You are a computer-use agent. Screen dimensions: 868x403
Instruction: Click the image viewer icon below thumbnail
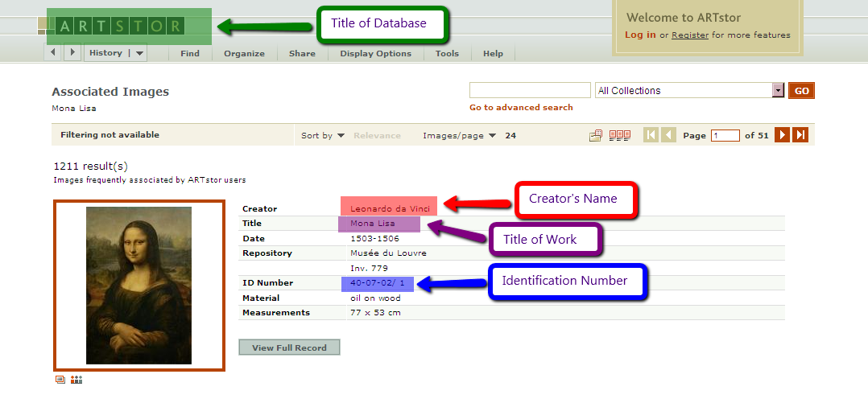60,380
